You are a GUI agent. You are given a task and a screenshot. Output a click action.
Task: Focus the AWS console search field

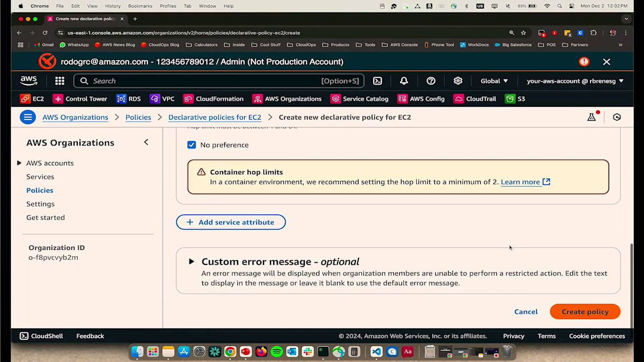click(x=219, y=81)
